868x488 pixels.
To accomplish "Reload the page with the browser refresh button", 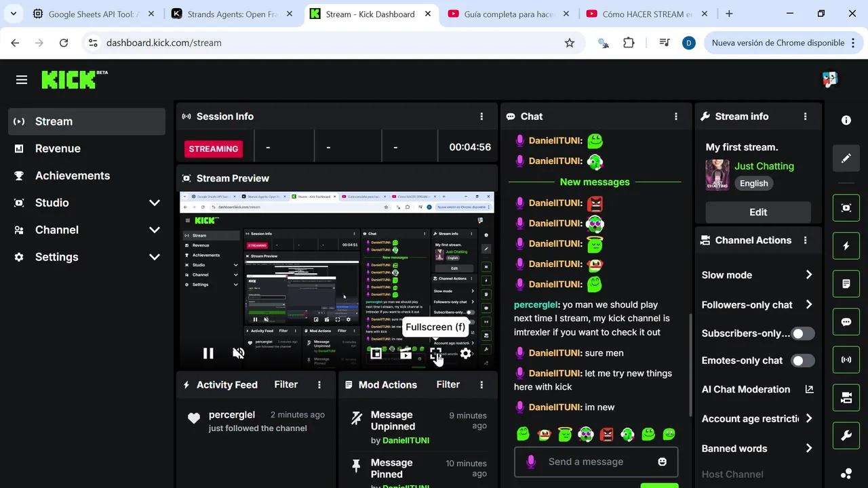I will click(x=64, y=43).
